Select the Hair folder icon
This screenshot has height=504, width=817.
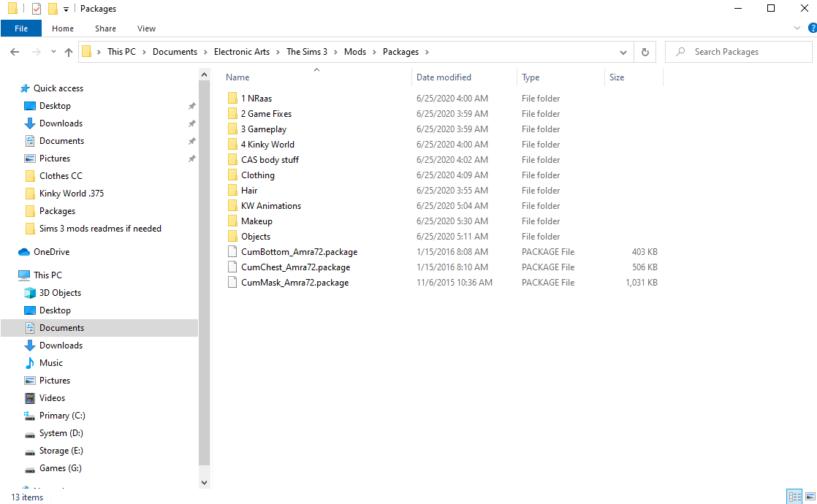click(232, 191)
